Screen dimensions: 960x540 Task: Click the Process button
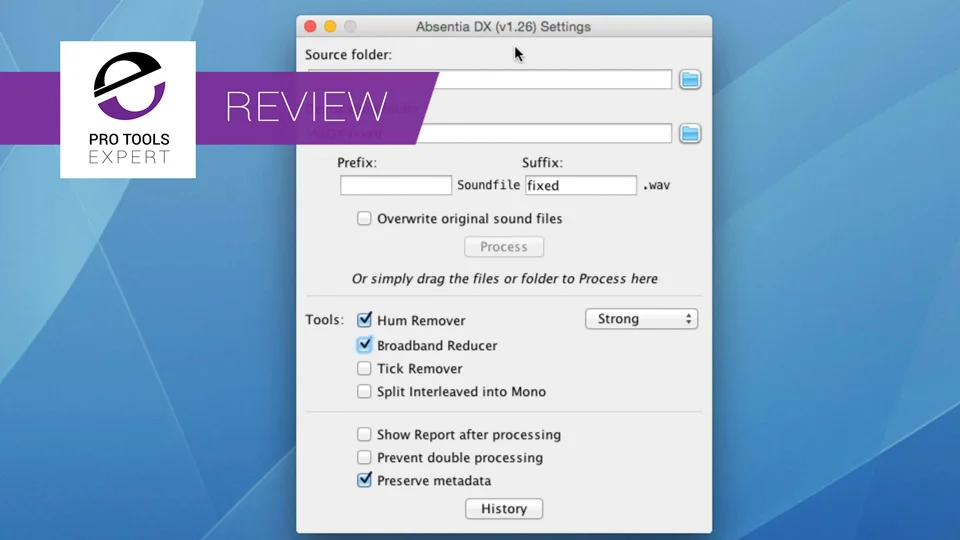tap(504, 247)
